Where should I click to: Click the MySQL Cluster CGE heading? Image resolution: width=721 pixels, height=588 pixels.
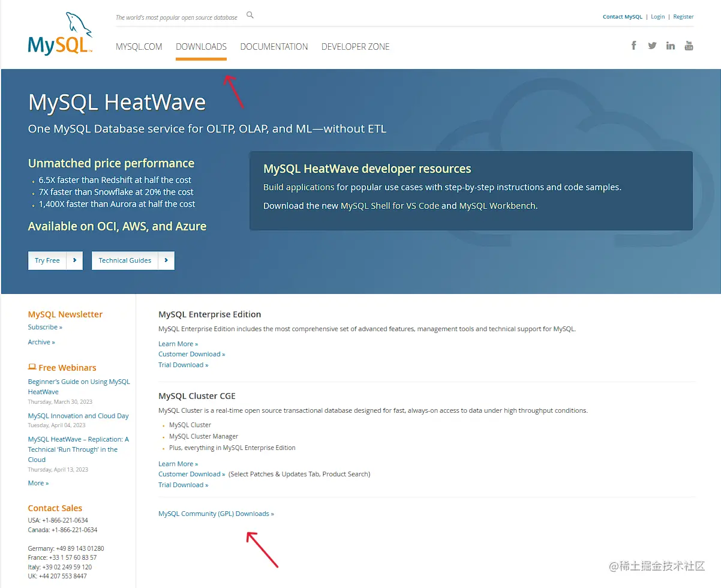[197, 396]
